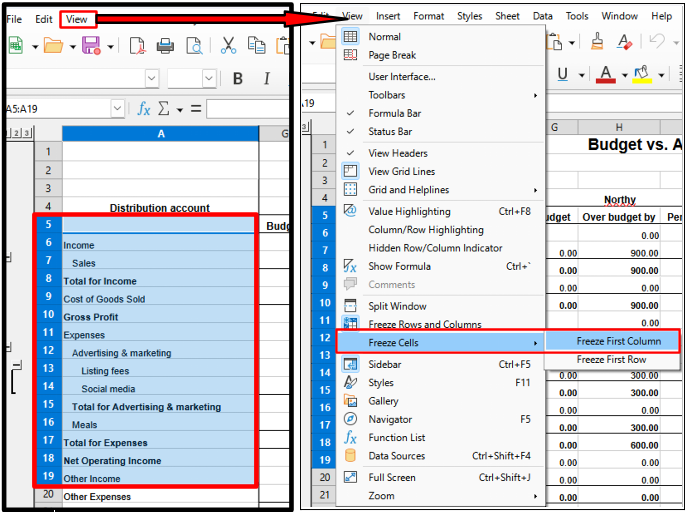The height and width of the screenshot is (512, 685).
Task: Expand the Zoom submenu
Action: coord(440,496)
